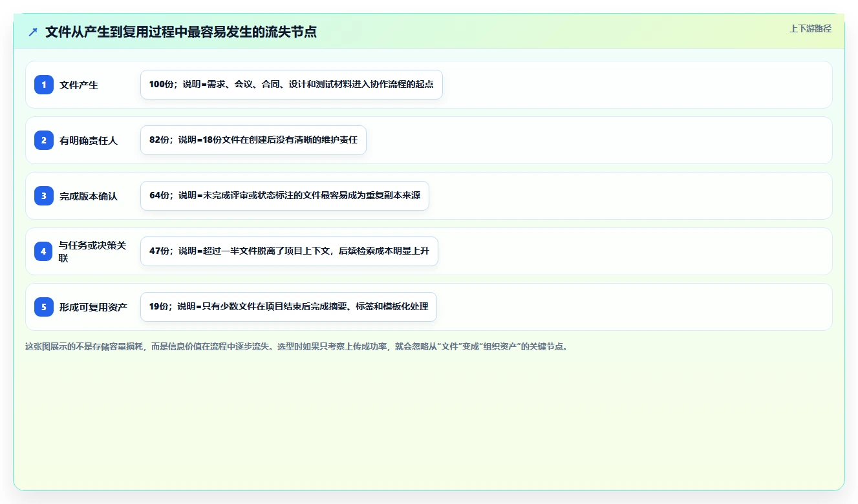Screen dimensions: 858x504
Task: Click the 47份 description box
Action: (x=289, y=251)
